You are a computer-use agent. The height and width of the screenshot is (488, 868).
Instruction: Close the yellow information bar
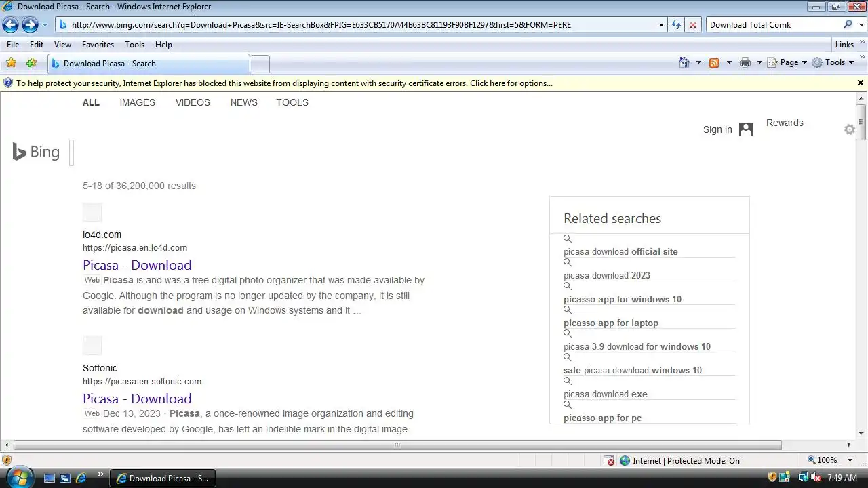pos(861,83)
